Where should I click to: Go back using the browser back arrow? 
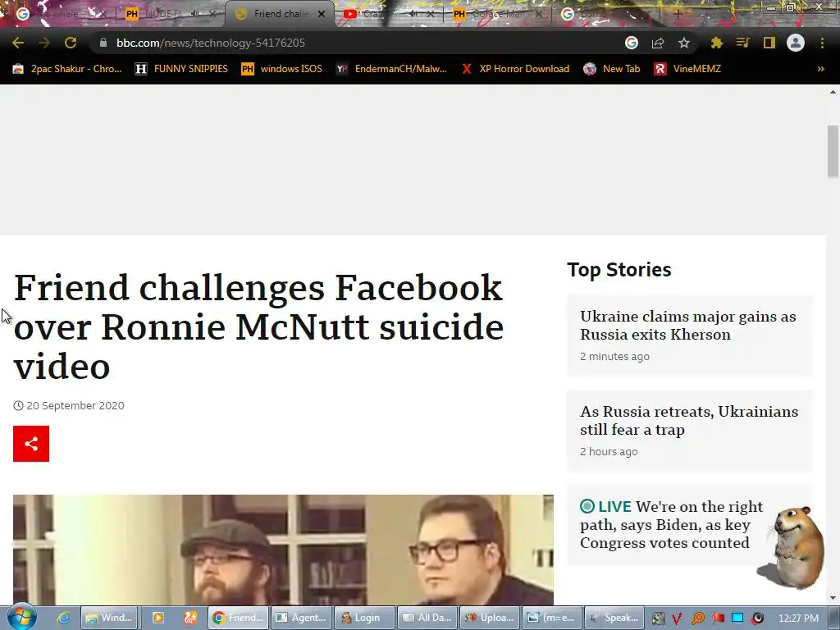pos(18,43)
